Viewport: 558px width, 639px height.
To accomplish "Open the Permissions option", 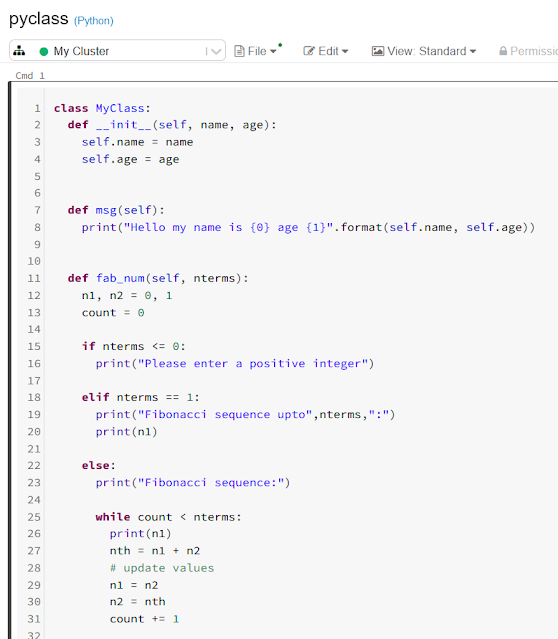I will (528, 51).
